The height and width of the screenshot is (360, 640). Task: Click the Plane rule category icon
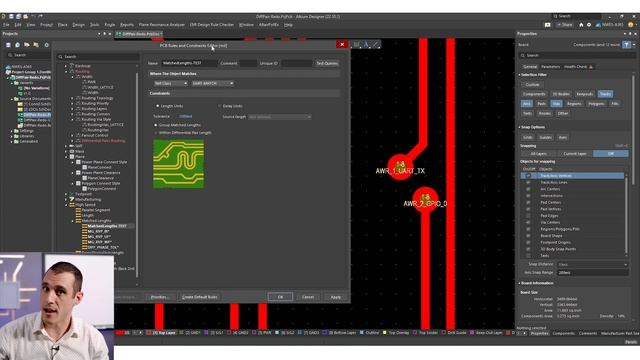tap(72, 157)
